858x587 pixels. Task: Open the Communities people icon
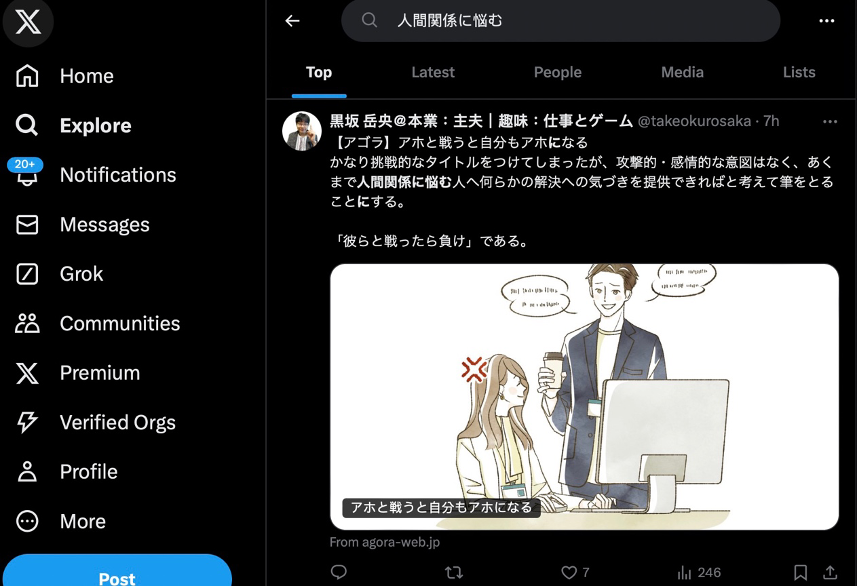pyautogui.click(x=27, y=323)
